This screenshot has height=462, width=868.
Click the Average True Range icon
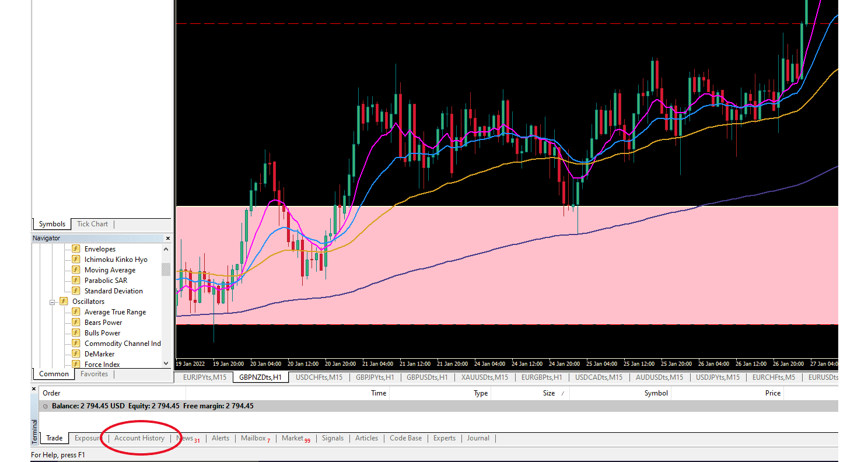point(76,312)
